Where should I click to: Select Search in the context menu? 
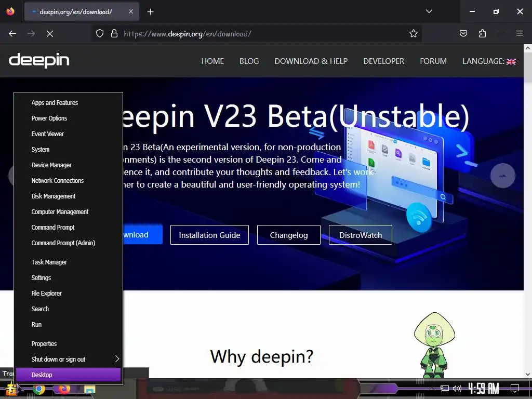pyautogui.click(x=68, y=309)
